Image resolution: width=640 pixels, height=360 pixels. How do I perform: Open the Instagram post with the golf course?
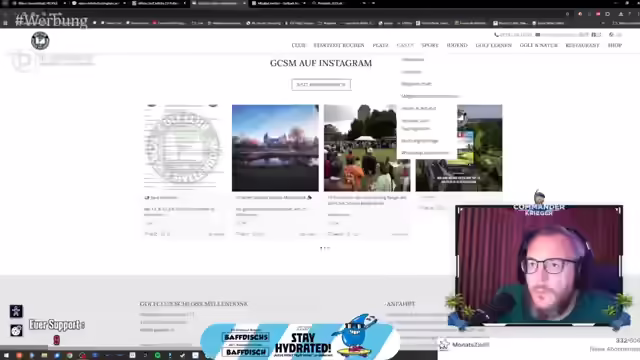(x=459, y=148)
